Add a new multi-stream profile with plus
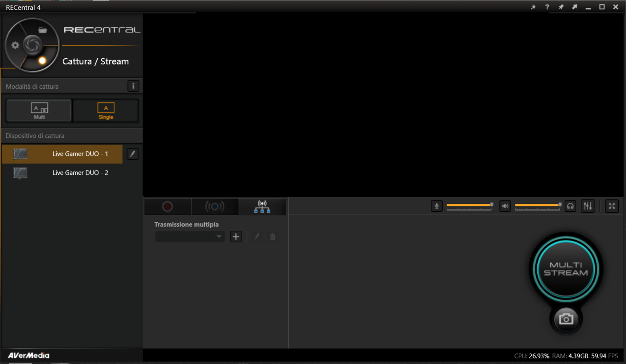This screenshot has height=364, width=626. [236, 237]
